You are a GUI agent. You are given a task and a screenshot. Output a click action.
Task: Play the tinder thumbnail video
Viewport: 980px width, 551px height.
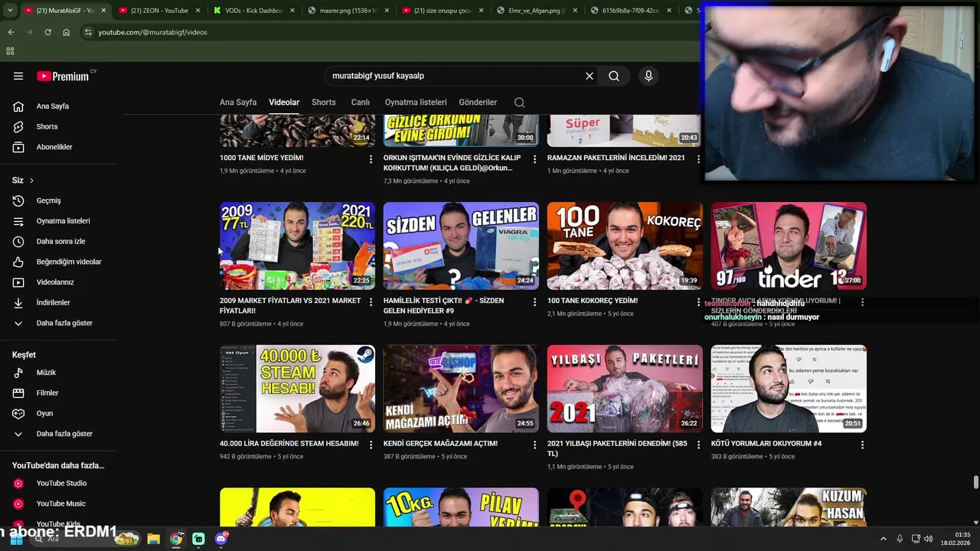pyautogui.click(x=789, y=246)
